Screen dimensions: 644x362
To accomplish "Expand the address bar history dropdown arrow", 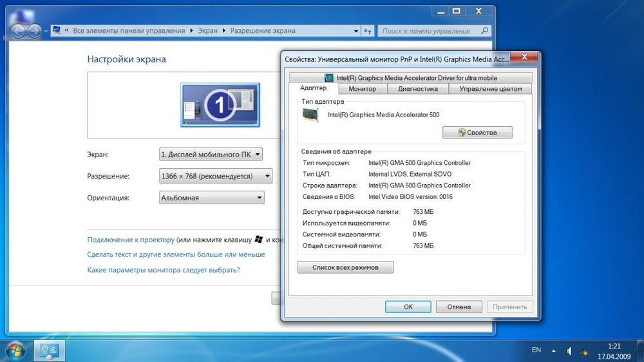I will (355, 31).
